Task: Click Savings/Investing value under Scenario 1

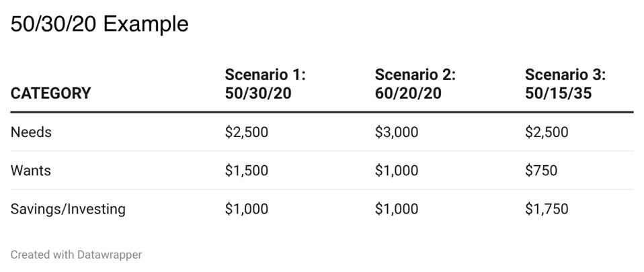Action: pos(246,209)
